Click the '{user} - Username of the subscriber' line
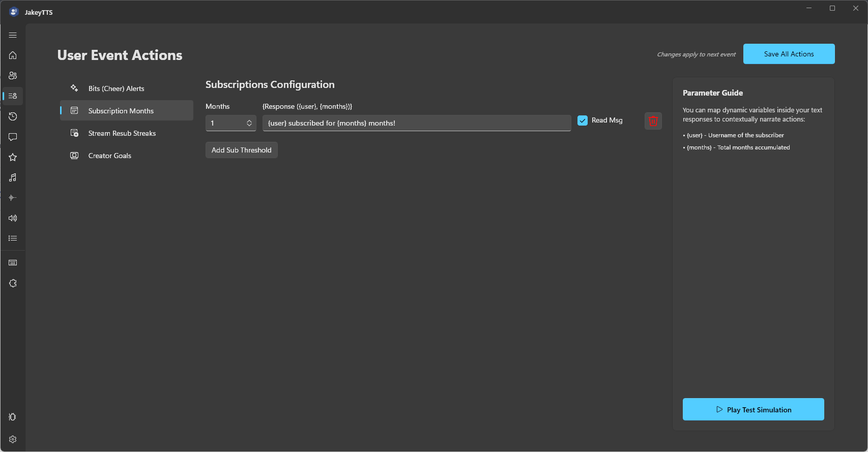The image size is (868, 452). click(734, 135)
